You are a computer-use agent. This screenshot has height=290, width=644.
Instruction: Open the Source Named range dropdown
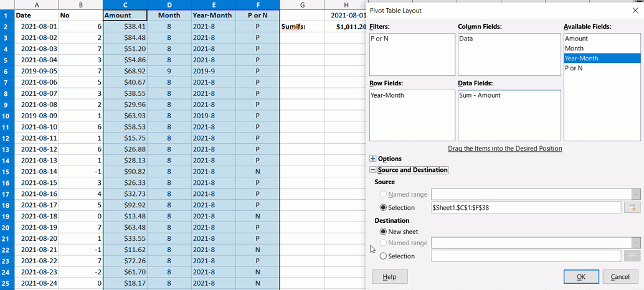pyautogui.click(x=636, y=194)
